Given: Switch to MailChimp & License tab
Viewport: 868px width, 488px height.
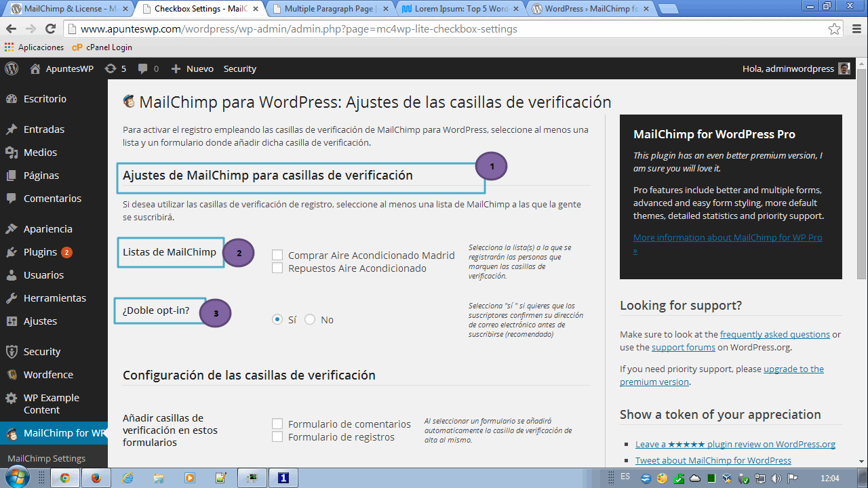Looking at the screenshot, I should coord(68,9).
